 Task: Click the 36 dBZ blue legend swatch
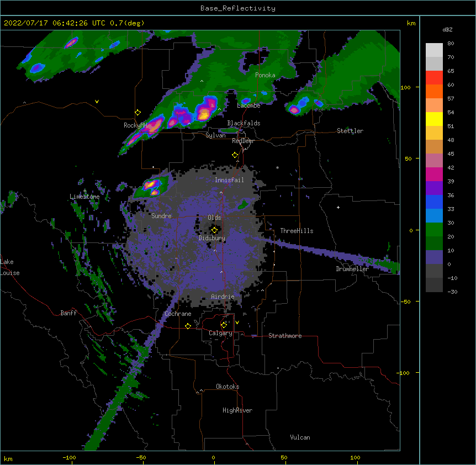434,202
